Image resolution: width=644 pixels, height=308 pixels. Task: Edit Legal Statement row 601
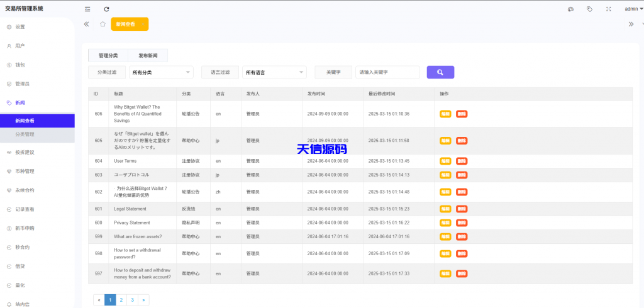click(x=446, y=209)
